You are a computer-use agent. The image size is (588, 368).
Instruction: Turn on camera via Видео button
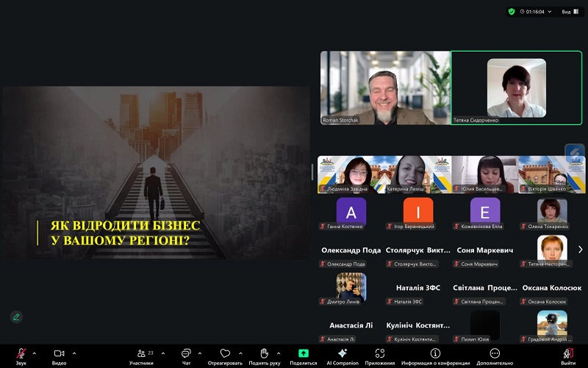pyautogui.click(x=59, y=354)
